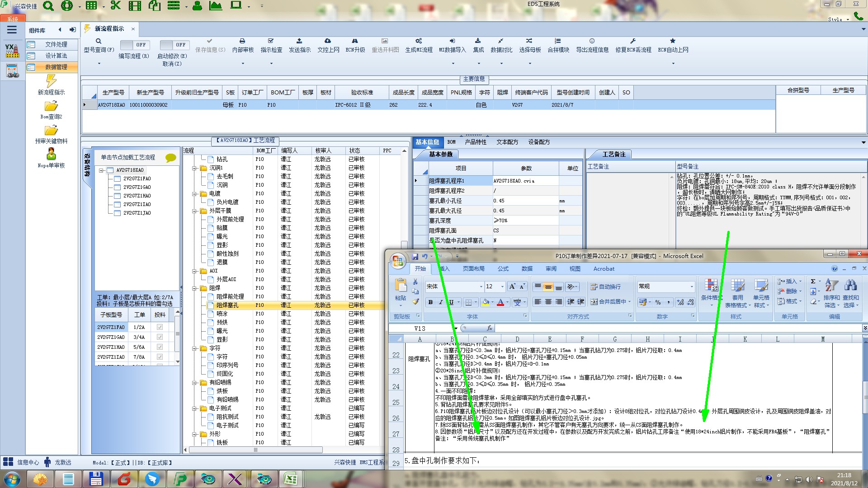Screen dimensions: 868x488
Task: Collapse the 阻焊 folder in process tree
Action: coord(195,288)
